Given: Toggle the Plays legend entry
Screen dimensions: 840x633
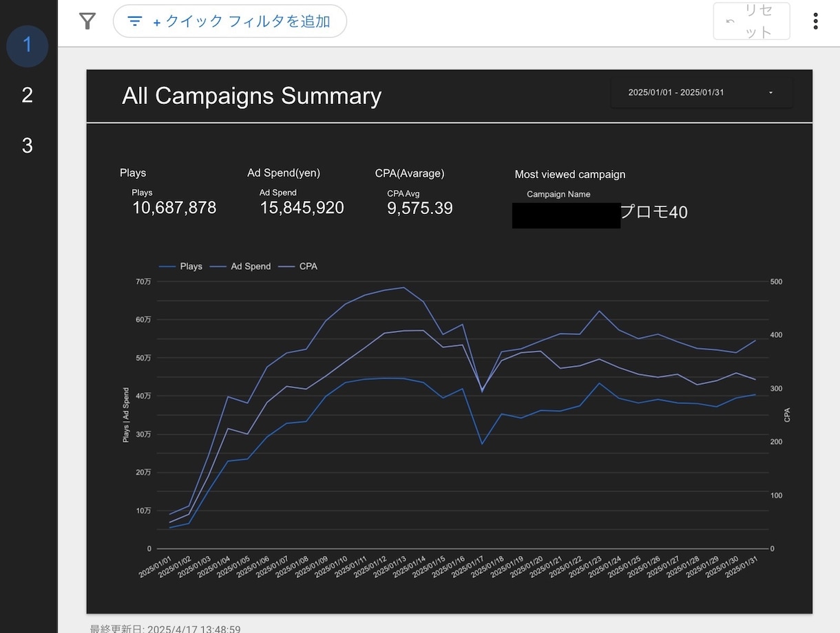Looking at the screenshot, I should 180,266.
